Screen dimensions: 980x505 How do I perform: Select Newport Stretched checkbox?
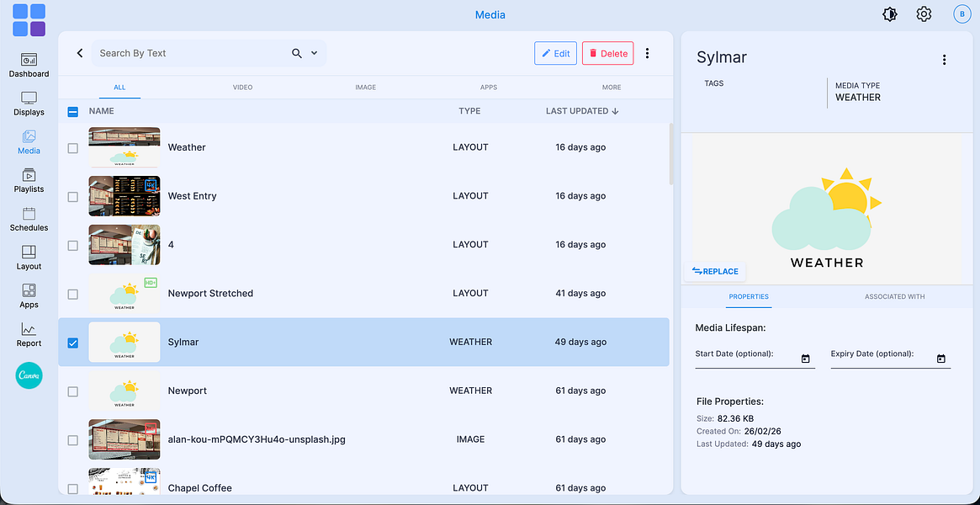point(72,295)
